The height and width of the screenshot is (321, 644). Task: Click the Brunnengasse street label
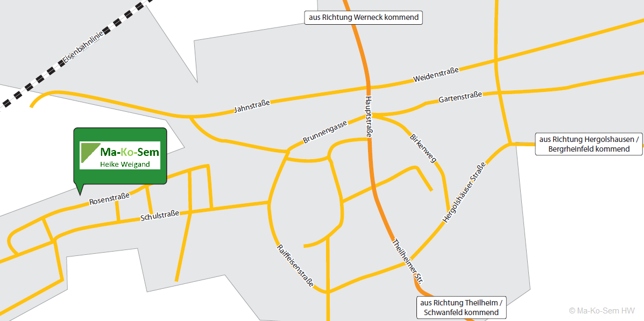point(325,132)
